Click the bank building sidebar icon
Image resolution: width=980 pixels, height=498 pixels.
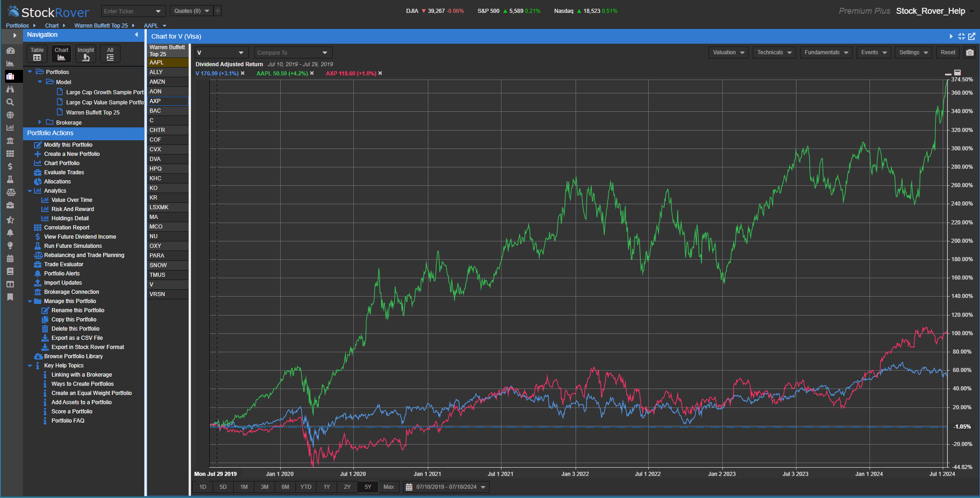coord(10,141)
